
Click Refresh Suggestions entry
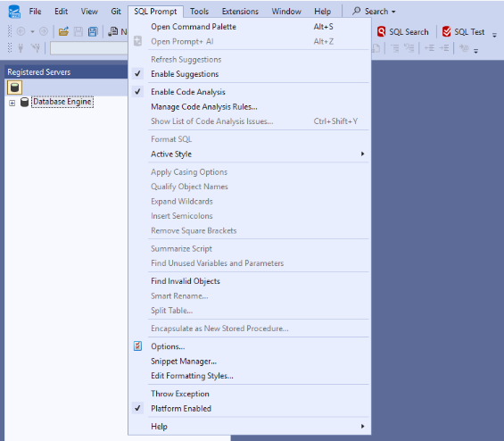tap(249, 60)
